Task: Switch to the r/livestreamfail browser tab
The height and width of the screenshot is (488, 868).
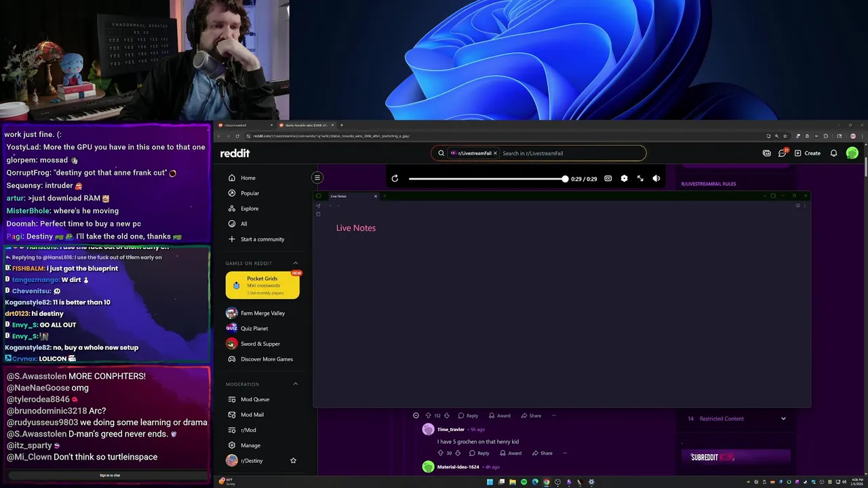Action: pyautogui.click(x=244, y=125)
